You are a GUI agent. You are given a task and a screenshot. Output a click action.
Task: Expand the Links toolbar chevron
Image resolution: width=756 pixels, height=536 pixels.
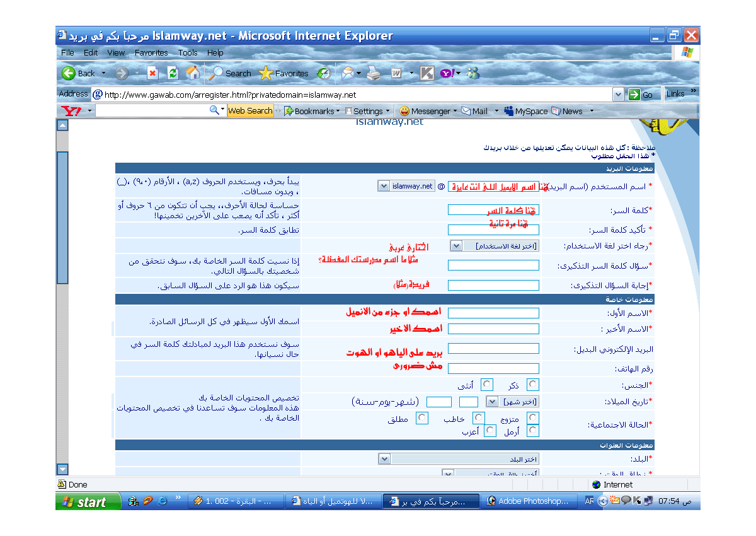click(x=694, y=91)
